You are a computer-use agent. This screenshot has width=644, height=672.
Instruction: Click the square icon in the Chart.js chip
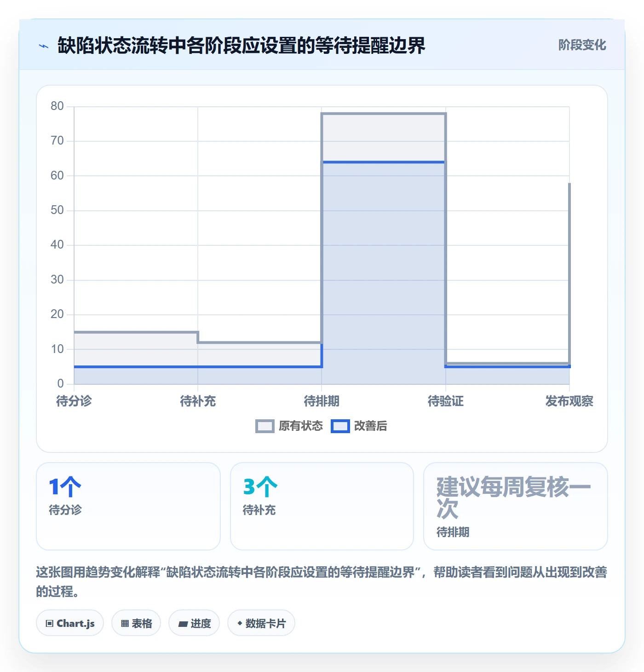(x=50, y=624)
